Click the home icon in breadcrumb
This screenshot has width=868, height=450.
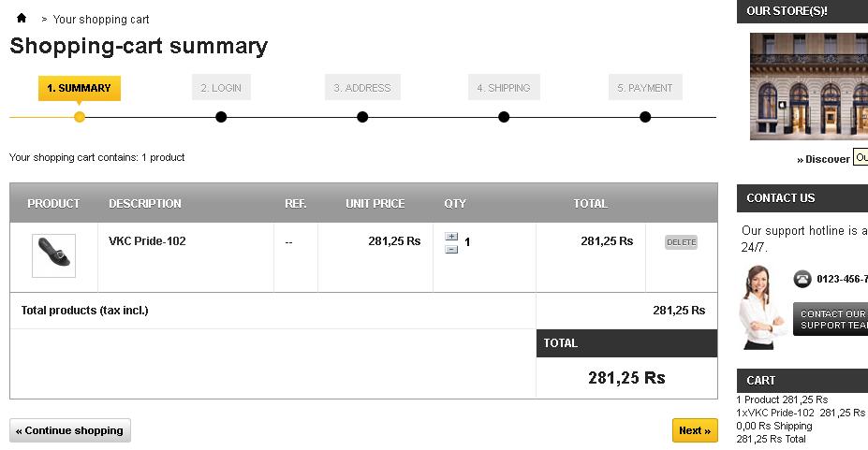pyautogui.click(x=22, y=18)
